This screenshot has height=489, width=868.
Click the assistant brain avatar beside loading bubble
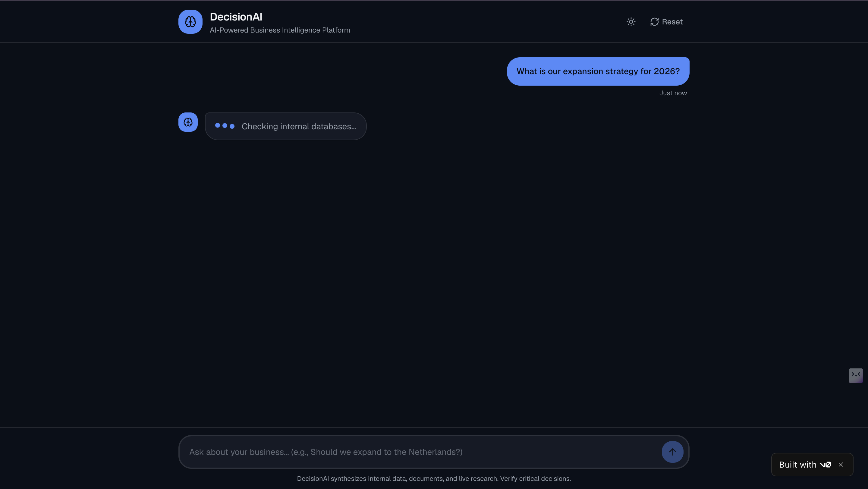pyautogui.click(x=188, y=122)
